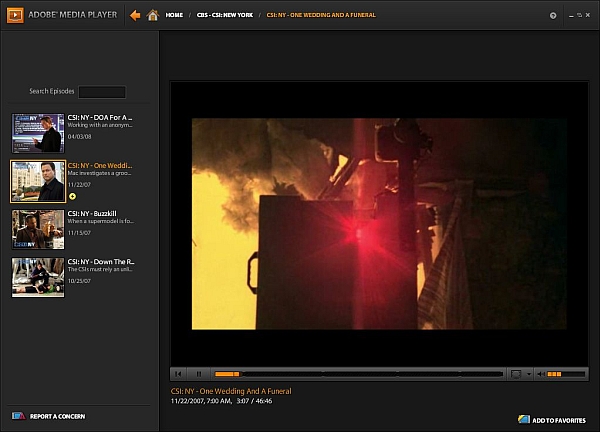Click the Add to Favorites star icon
Screen dimensions: 600x432
(x=524, y=419)
